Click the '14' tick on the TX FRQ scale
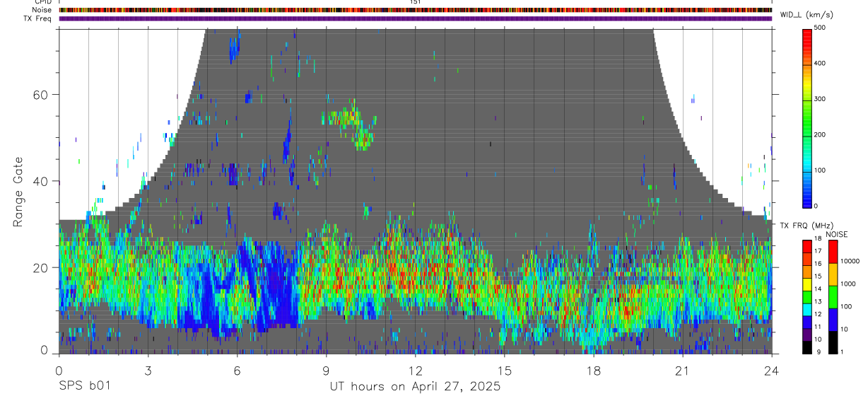The image size is (868, 401). pyautogui.click(x=819, y=289)
